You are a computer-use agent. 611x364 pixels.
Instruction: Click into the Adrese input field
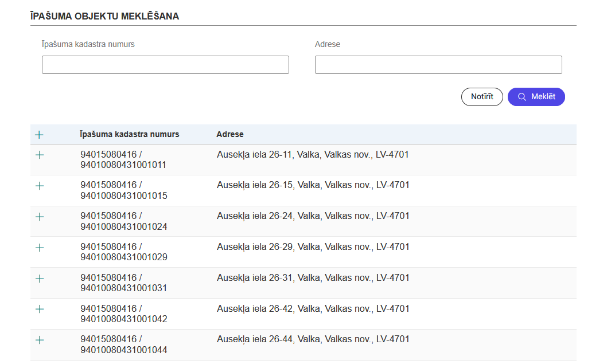click(438, 65)
